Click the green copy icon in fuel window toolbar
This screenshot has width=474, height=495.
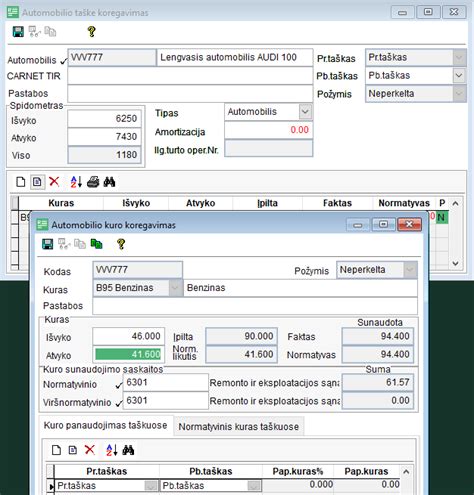96,244
